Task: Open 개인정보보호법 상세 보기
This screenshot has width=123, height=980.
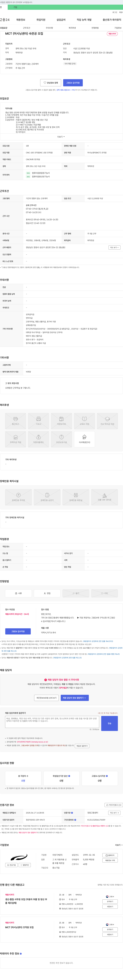Action: tap(46, 698)
